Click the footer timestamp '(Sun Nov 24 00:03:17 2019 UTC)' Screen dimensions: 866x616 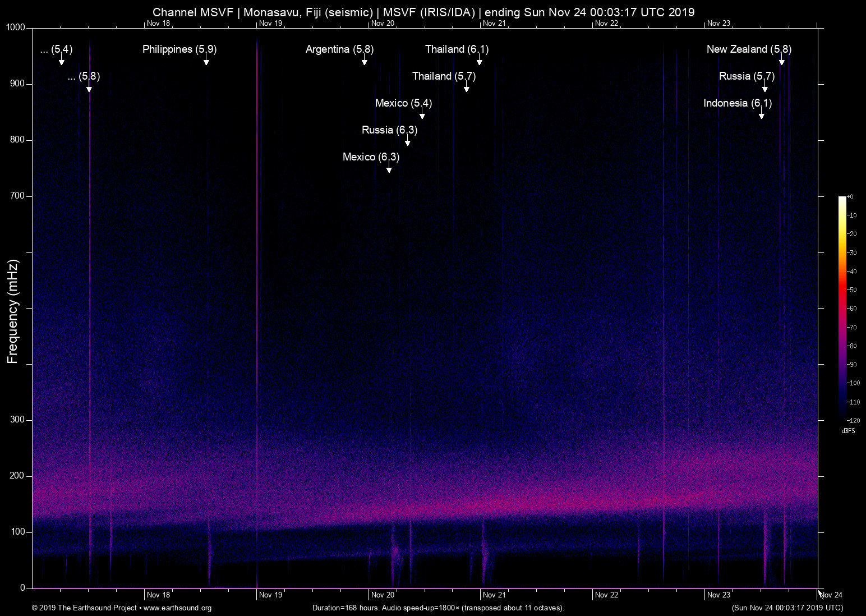(x=787, y=608)
